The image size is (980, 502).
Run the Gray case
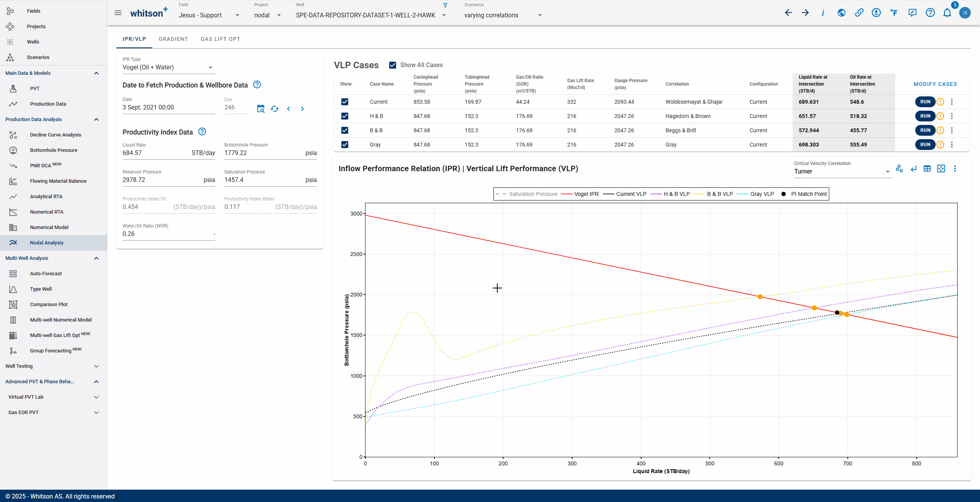click(x=925, y=145)
